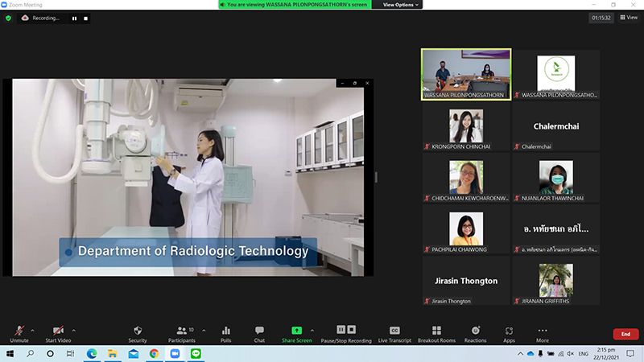644x362 pixels.
Task: Expand share options arrow beside Share Screen
Action: pos(312,331)
